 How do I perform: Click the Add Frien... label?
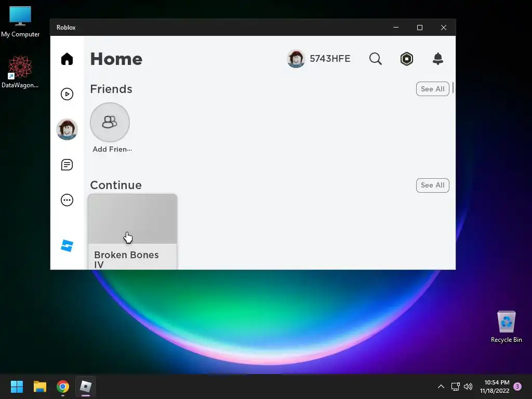[112, 149]
